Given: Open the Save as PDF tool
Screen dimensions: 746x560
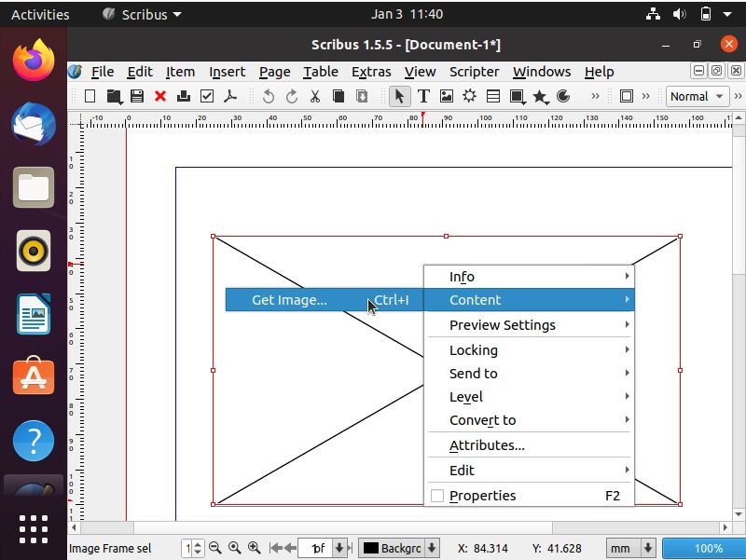Looking at the screenshot, I should tap(230, 96).
